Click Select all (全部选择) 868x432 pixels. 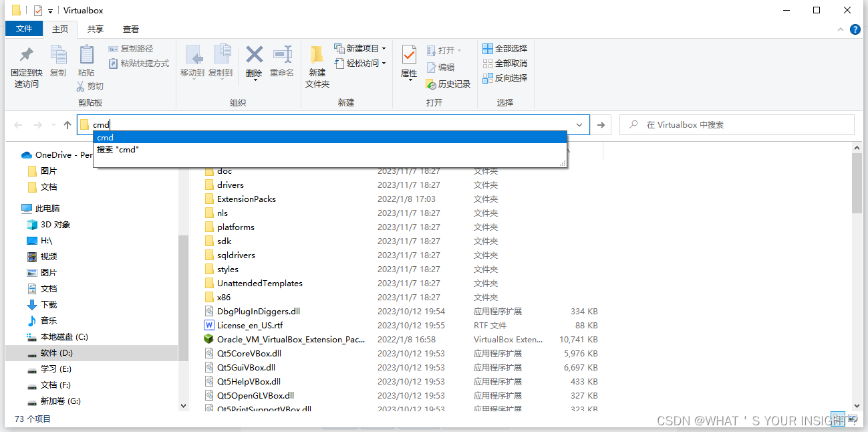pyautogui.click(x=505, y=48)
